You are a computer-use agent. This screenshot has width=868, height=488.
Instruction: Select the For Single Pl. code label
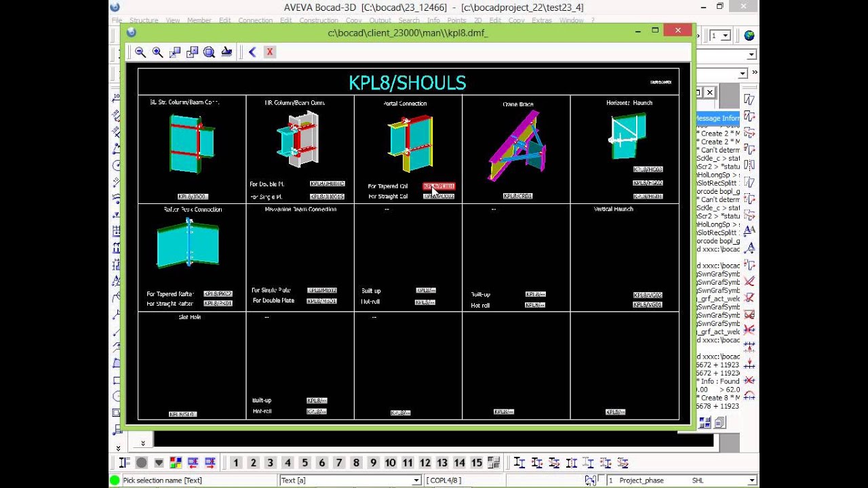(x=328, y=197)
